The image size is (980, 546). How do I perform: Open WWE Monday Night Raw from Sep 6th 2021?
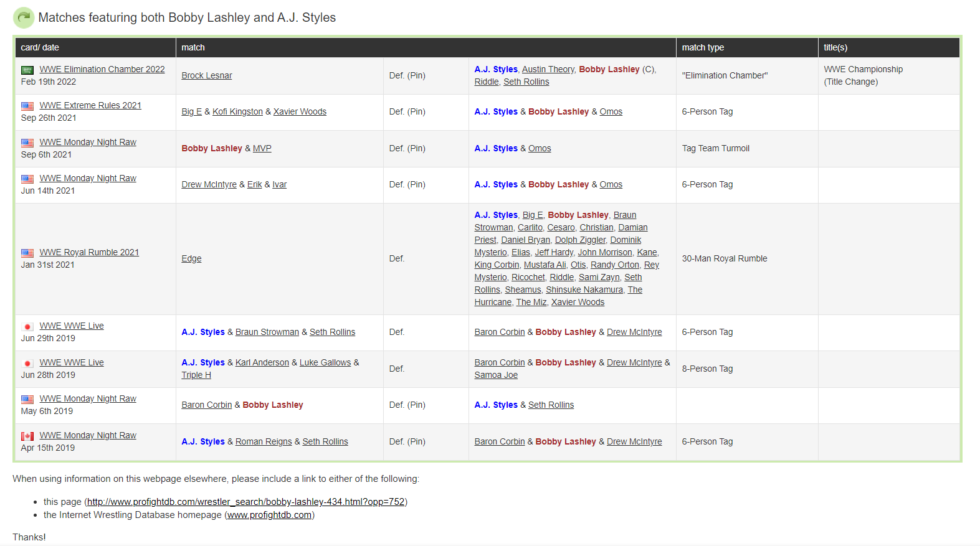[88, 142]
